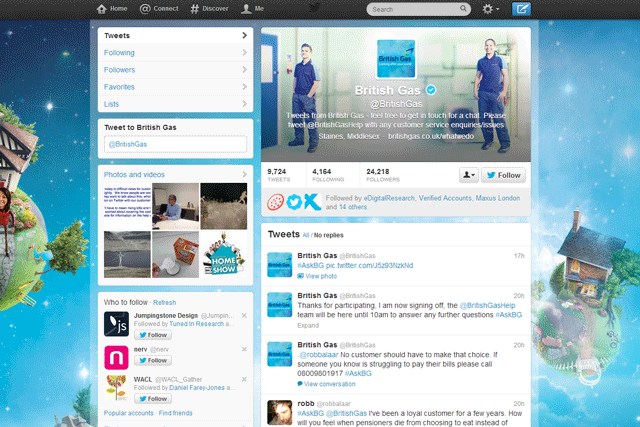Screen dimensions: 640x427
Task: Focus the Search field
Action: click(418, 9)
